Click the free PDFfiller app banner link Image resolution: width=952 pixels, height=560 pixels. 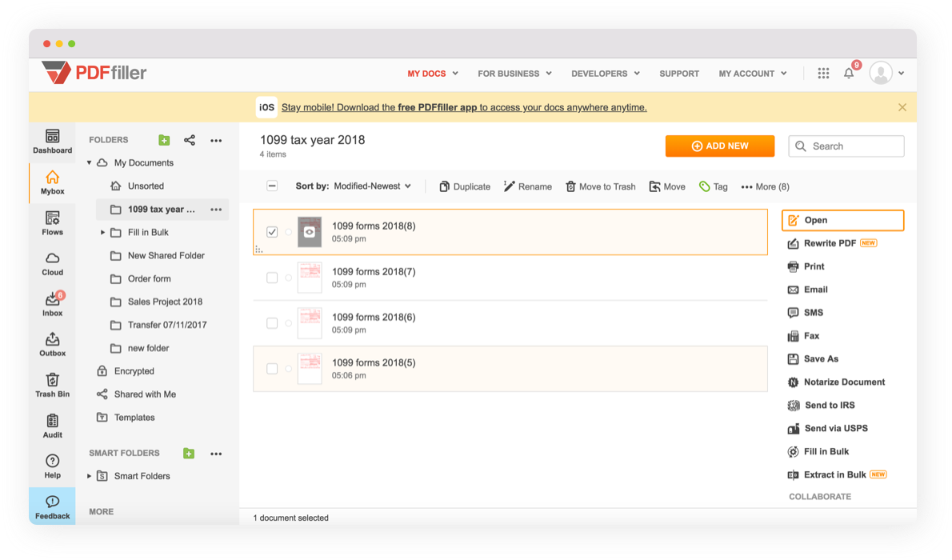coord(464,107)
